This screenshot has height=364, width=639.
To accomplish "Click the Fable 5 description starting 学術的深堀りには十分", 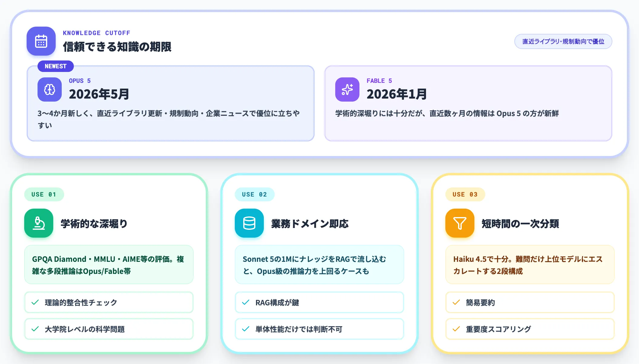I will 447,113.
